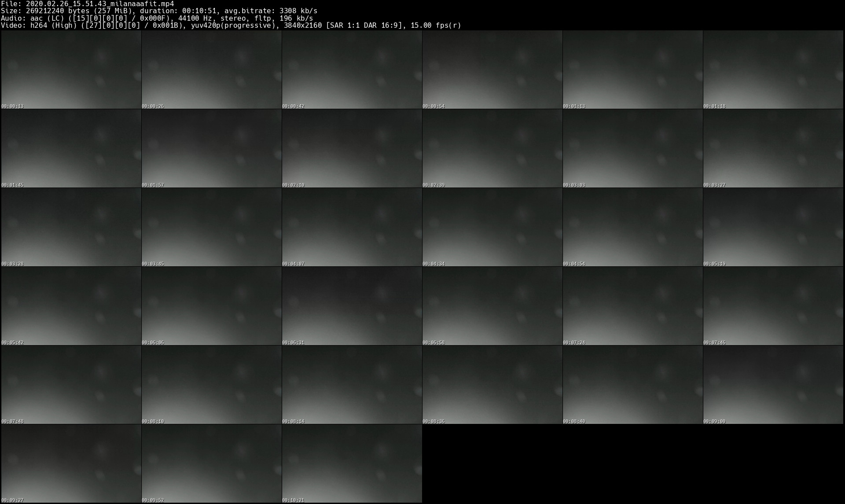845x504 pixels.
Task: Click the frame at 00:04:34
Action: pyautogui.click(x=492, y=227)
